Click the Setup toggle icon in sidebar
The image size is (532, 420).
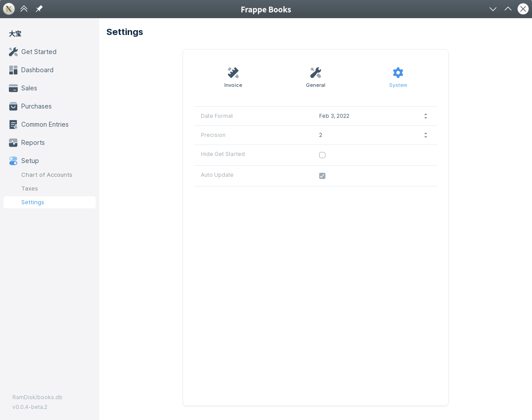pyautogui.click(x=13, y=161)
